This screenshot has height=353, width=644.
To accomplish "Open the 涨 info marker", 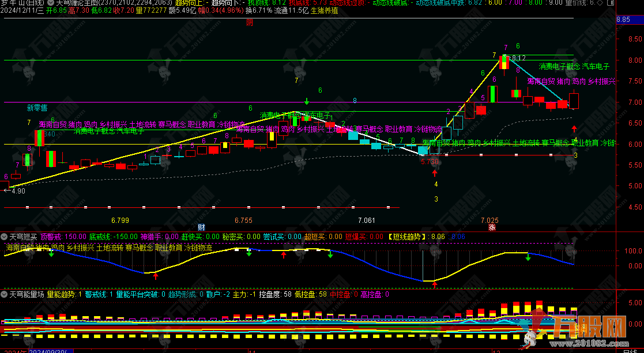I will pos(492,227).
